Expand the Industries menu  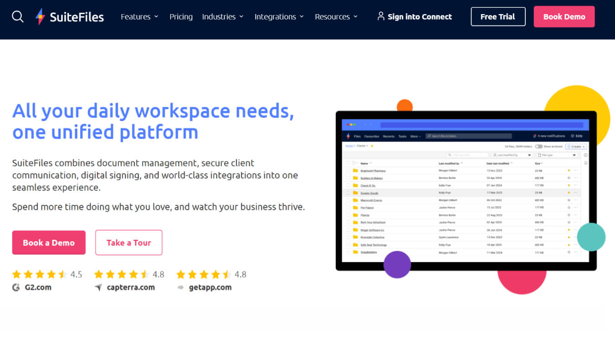click(x=223, y=17)
